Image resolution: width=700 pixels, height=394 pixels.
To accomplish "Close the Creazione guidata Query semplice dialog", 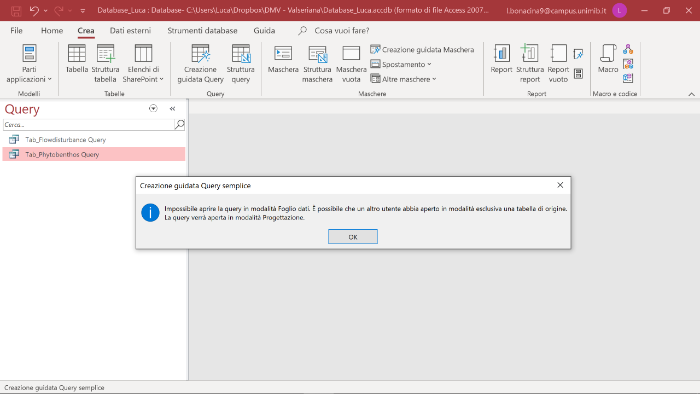I will pos(560,185).
